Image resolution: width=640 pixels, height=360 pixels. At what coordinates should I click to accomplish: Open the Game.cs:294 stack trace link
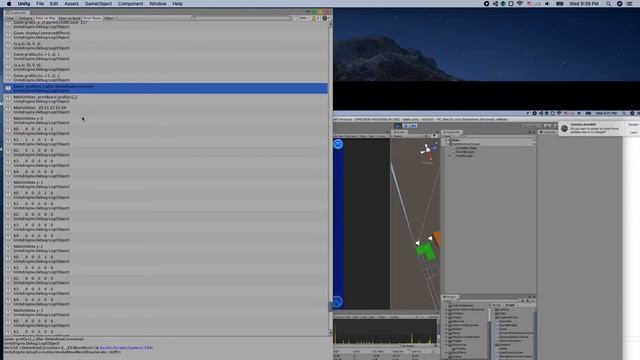pyautogui.click(x=127, y=348)
